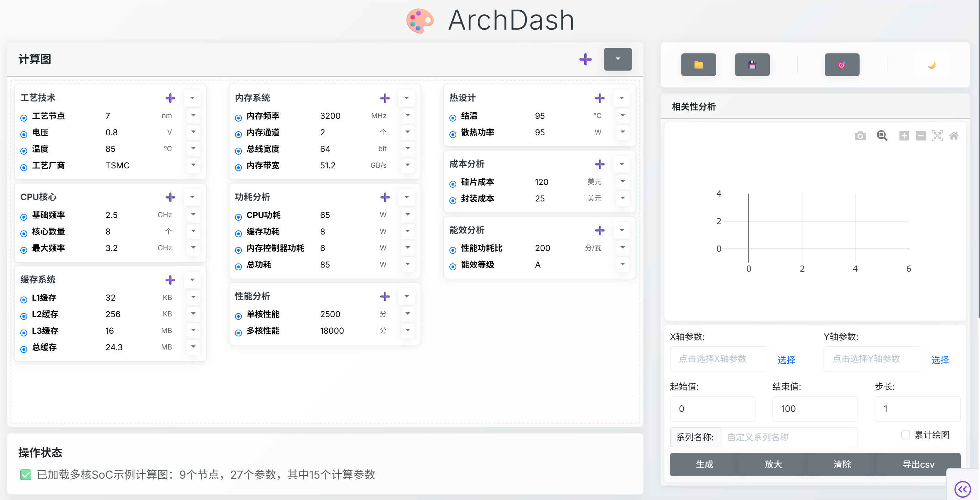
Task: Select the magnifier zoom tool in plot
Action: coord(882,136)
